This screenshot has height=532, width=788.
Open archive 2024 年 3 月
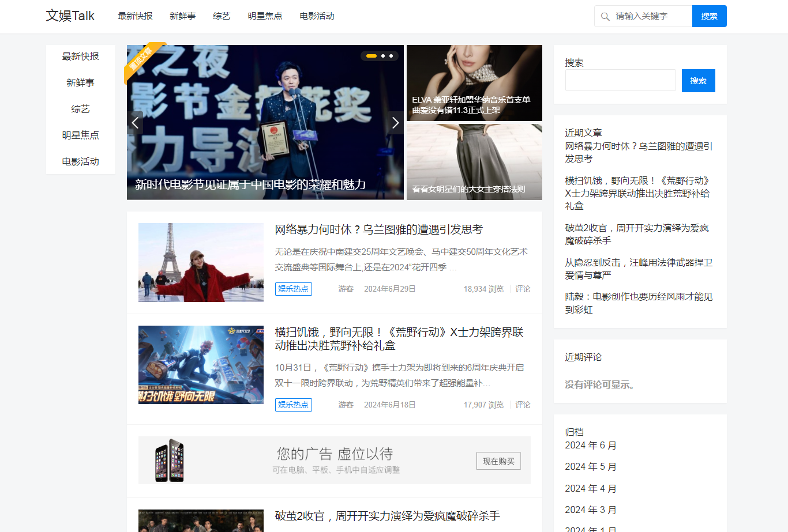(591, 510)
